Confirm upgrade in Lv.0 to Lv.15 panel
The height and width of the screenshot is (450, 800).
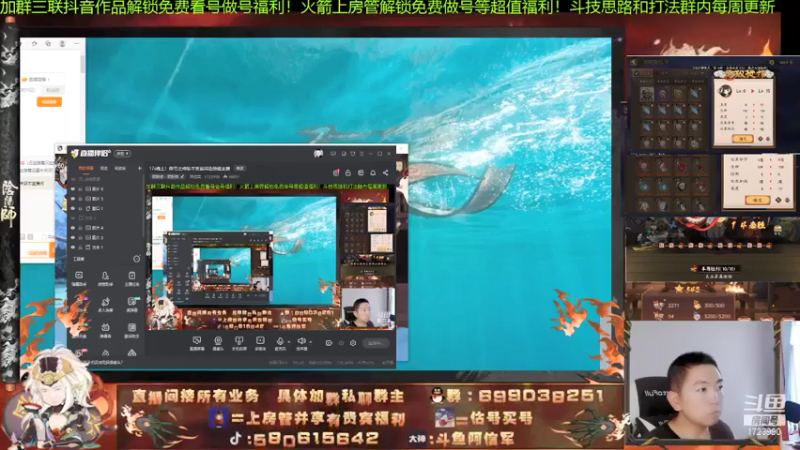point(742,138)
